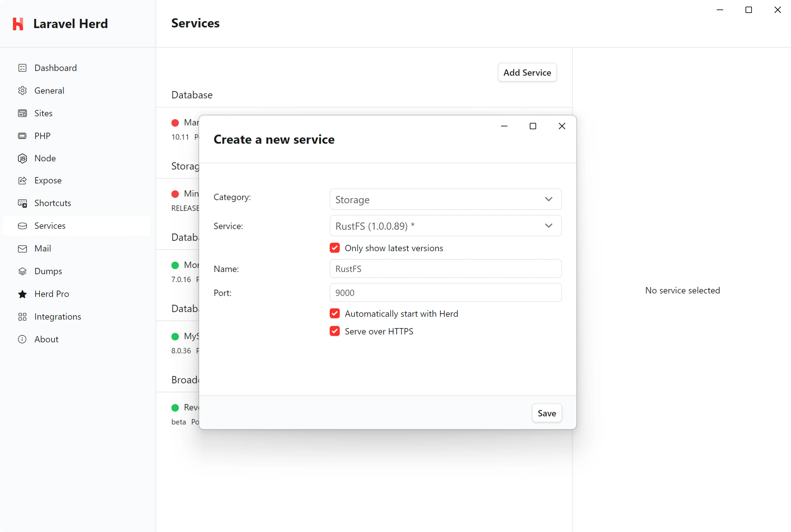Open Expose using its share icon
The image size is (791, 532).
(22, 180)
